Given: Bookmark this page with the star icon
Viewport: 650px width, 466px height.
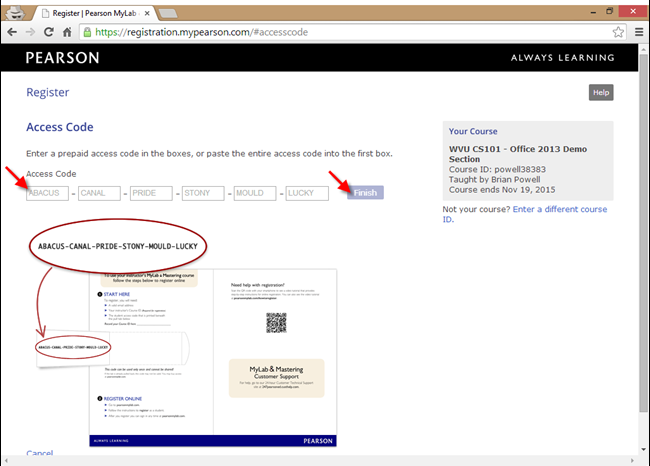Looking at the screenshot, I should coord(618,32).
